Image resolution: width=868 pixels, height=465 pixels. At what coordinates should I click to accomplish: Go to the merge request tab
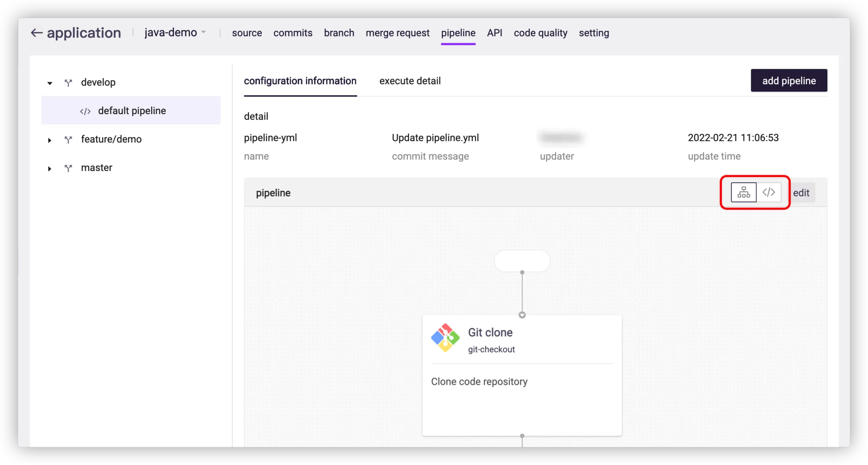coord(397,33)
